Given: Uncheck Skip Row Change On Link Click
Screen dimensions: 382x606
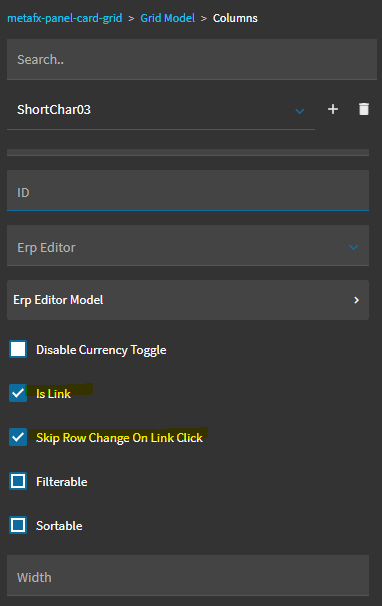Looking at the screenshot, I should pyautogui.click(x=18, y=437).
